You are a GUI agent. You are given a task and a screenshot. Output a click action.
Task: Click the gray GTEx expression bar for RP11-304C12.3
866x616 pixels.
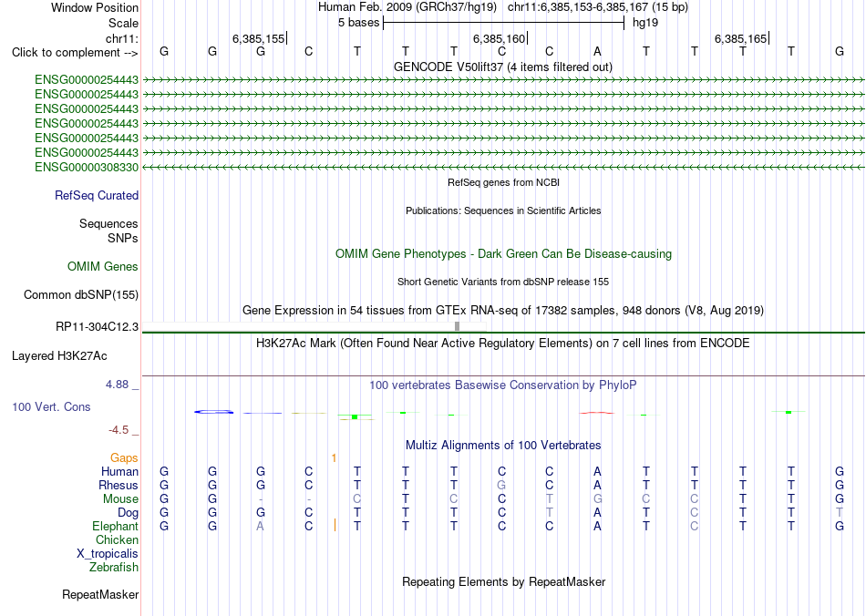pos(457,326)
